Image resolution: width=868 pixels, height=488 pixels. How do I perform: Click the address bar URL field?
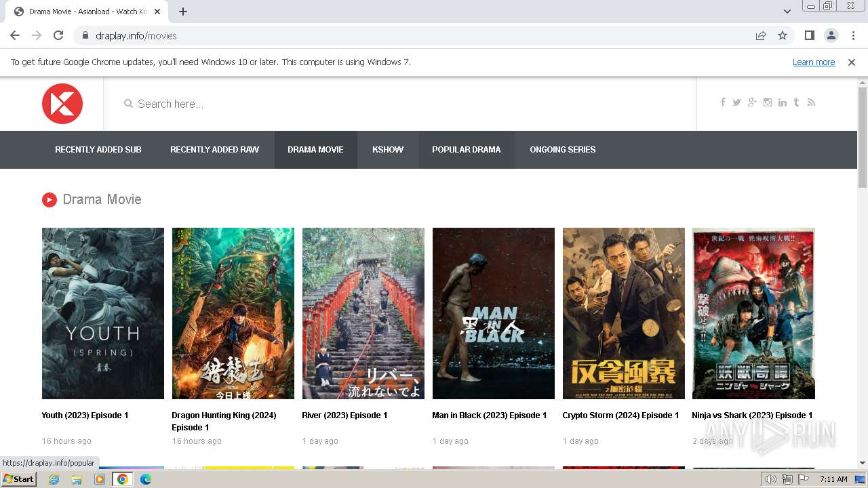pos(420,35)
